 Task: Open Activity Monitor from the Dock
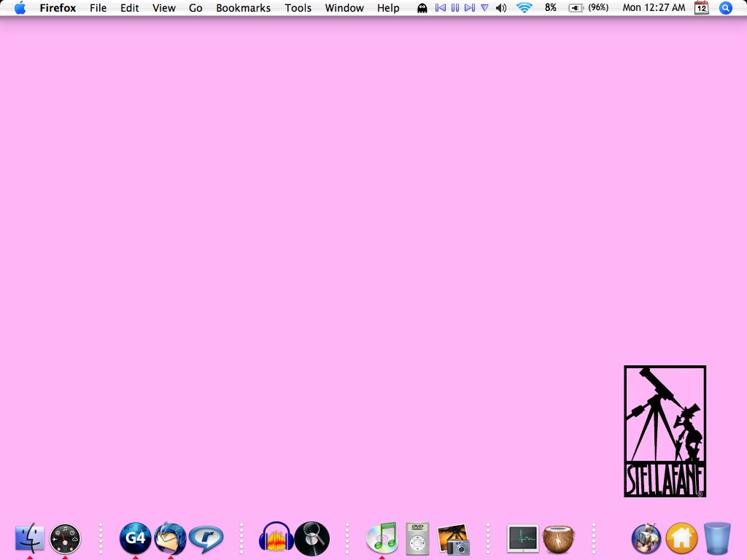click(522, 539)
